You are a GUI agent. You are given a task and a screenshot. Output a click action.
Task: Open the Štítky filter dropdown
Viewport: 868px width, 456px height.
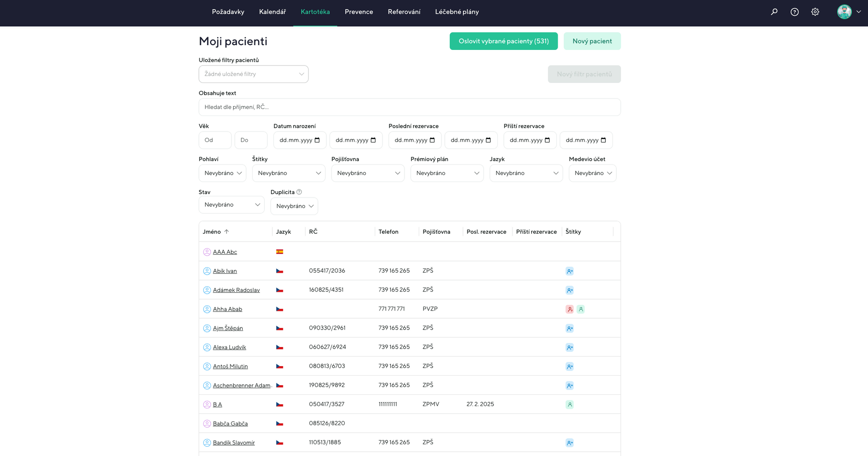289,173
